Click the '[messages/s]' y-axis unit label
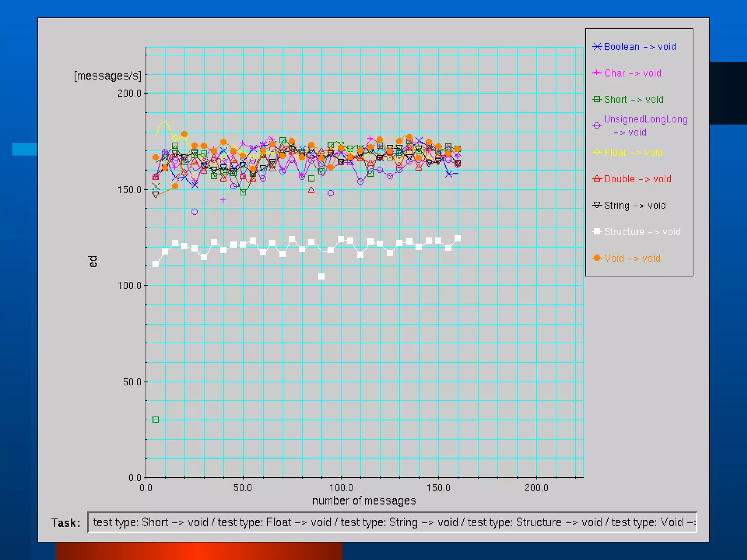 [107, 76]
